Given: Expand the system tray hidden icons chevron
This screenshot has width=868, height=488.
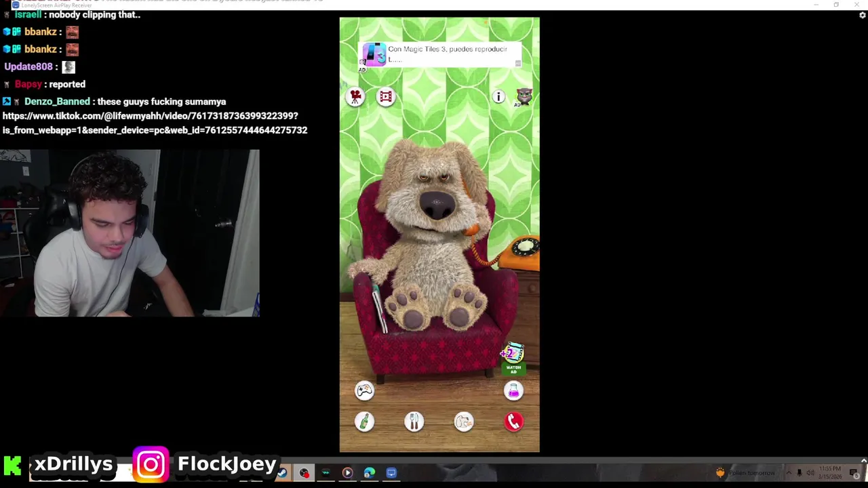Looking at the screenshot, I should point(789,473).
